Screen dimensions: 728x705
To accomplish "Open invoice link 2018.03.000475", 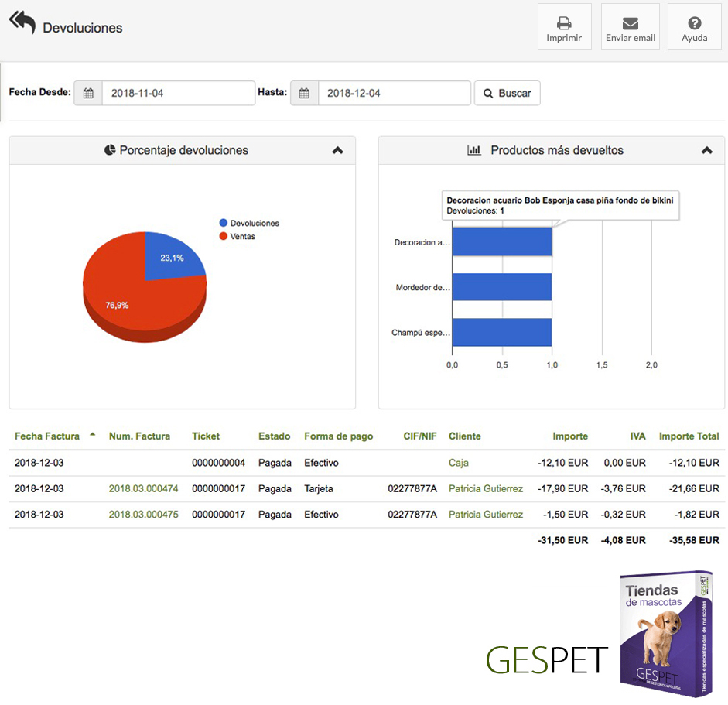I will pyautogui.click(x=143, y=515).
